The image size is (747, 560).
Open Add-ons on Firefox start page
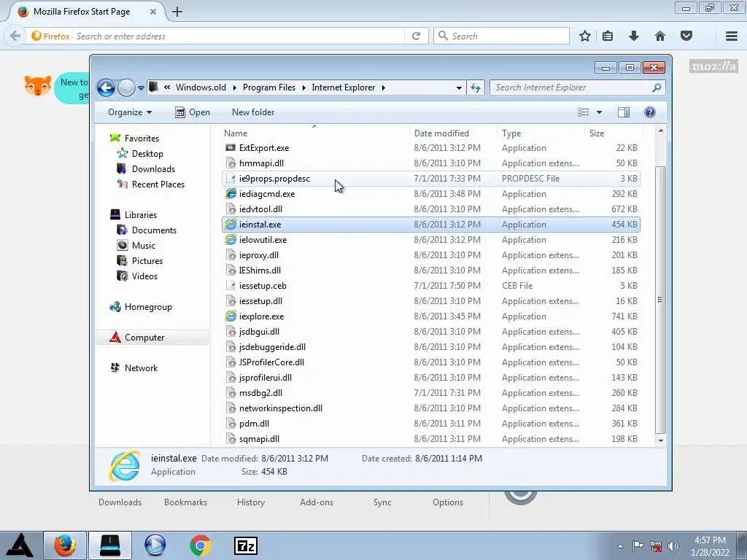[317, 502]
